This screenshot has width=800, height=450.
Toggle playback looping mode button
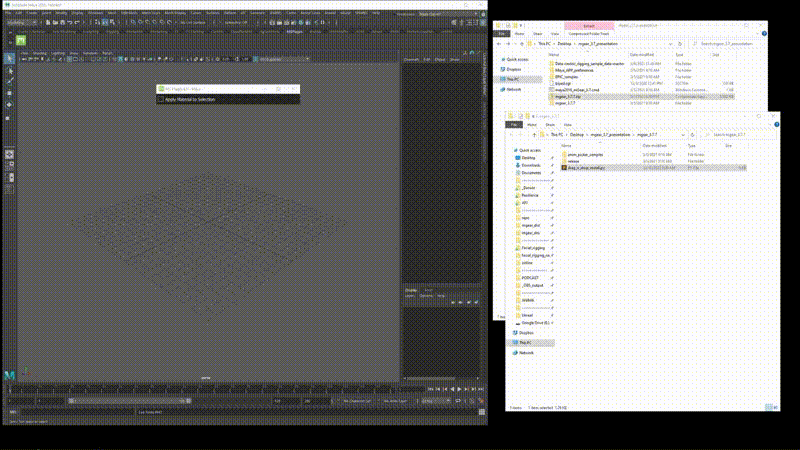coord(458,401)
